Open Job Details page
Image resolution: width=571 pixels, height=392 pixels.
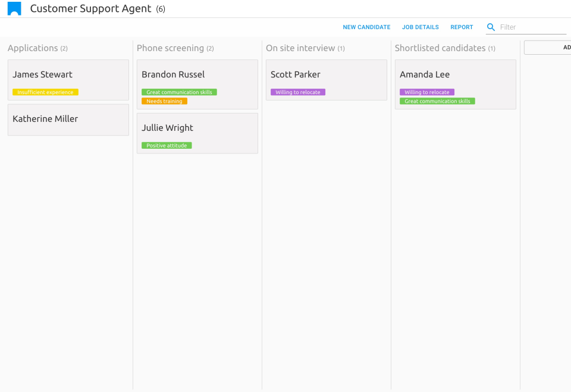coord(420,27)
